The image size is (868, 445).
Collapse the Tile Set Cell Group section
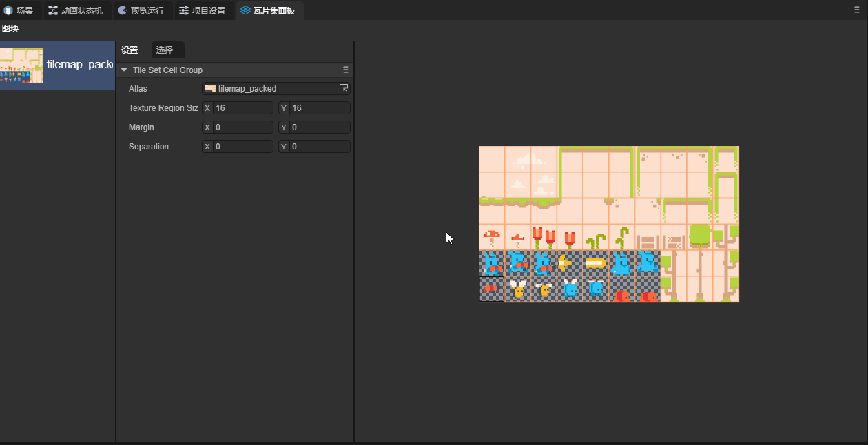coord(124,70)
